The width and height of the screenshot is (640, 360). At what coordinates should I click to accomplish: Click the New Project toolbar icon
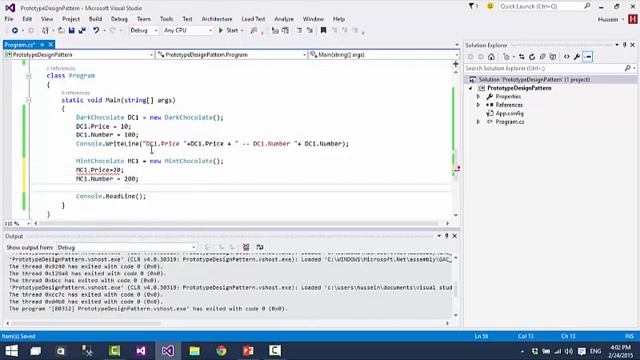(45, 30)
